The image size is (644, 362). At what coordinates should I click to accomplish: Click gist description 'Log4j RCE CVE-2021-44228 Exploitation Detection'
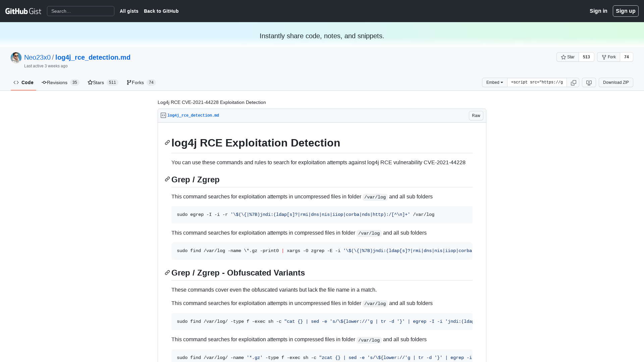212,103
